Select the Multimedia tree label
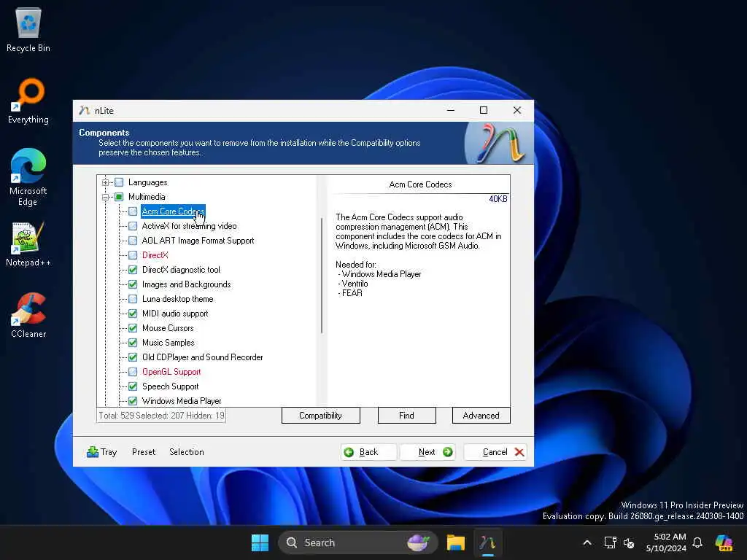Image resolution: width=747 pixels, height=560 pixels. tap(147, 197)
